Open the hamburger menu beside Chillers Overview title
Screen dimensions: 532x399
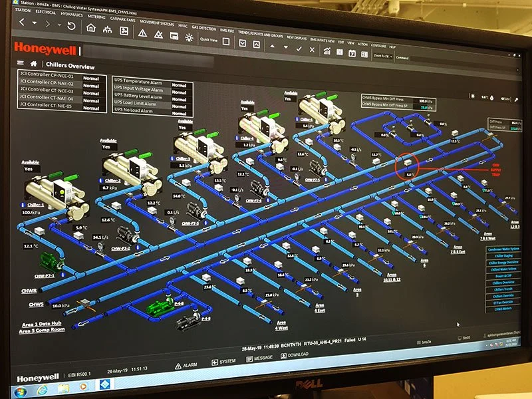[x=21, y=63]
